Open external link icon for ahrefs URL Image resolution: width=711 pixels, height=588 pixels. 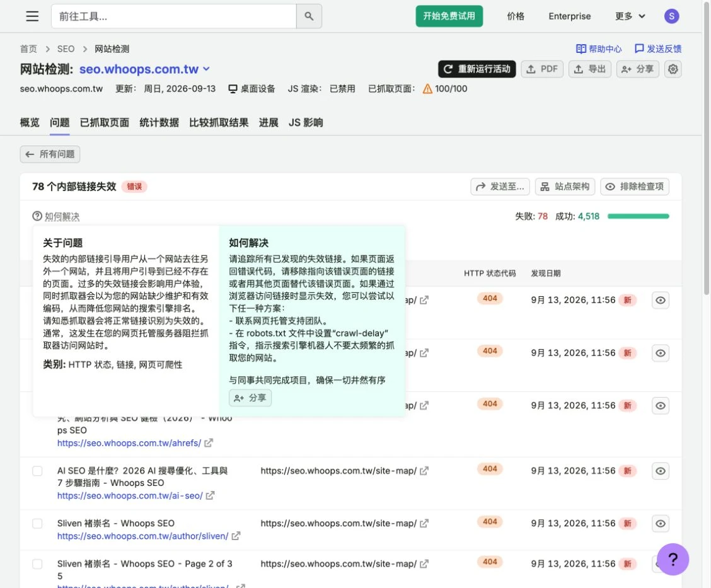(209, 443)
